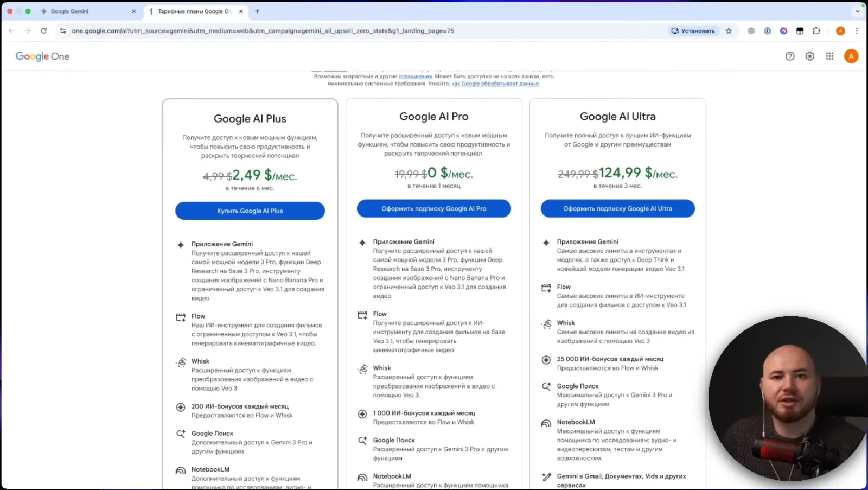Bookmark this page with the star icon
This screenshot has height=490, width=868.
click(x=729, y=31)
